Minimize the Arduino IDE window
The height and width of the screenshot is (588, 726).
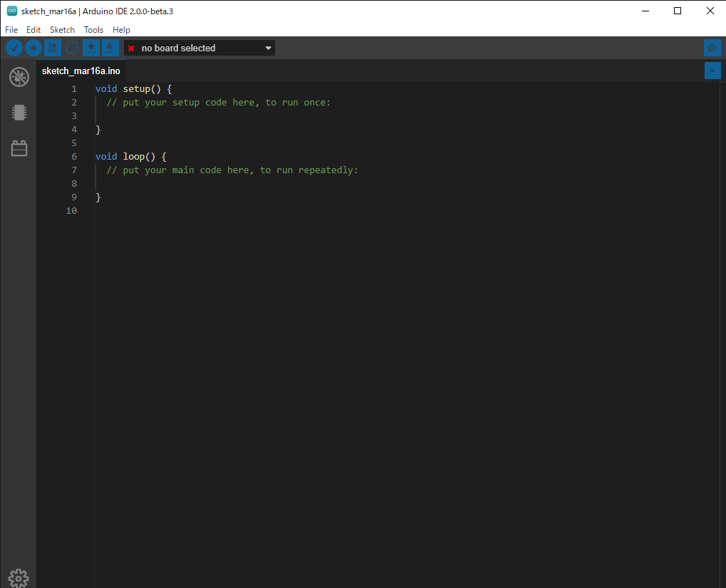[x=645, y=11]
